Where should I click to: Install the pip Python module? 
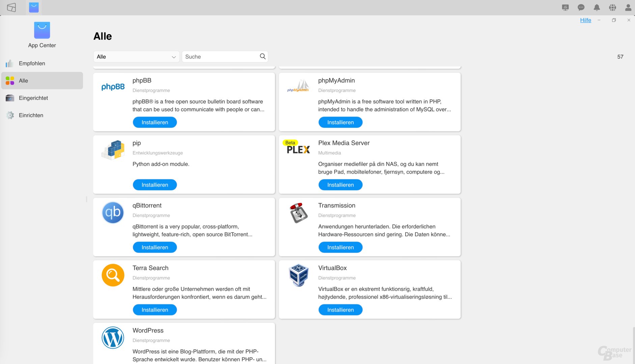pos(155,185)
